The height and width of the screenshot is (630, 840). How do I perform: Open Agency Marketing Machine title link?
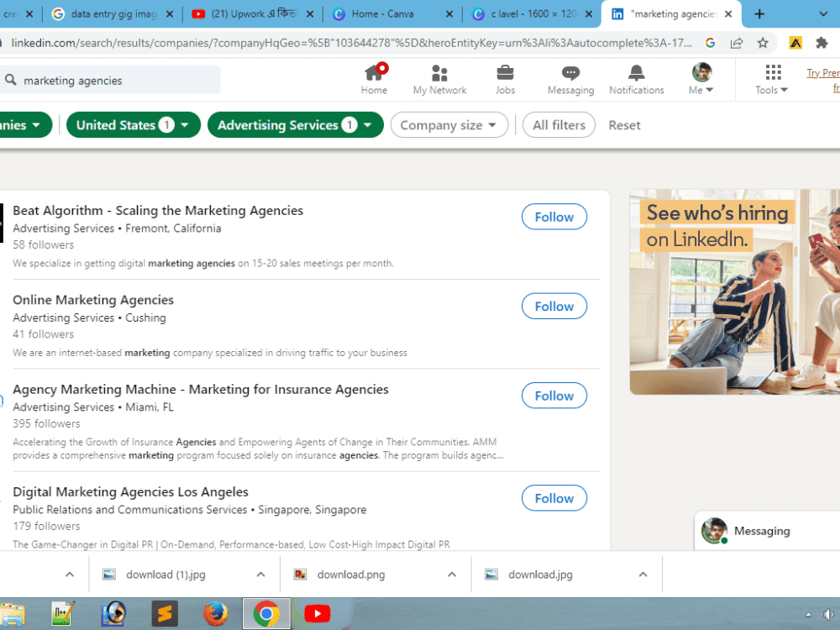pos(201,390)
